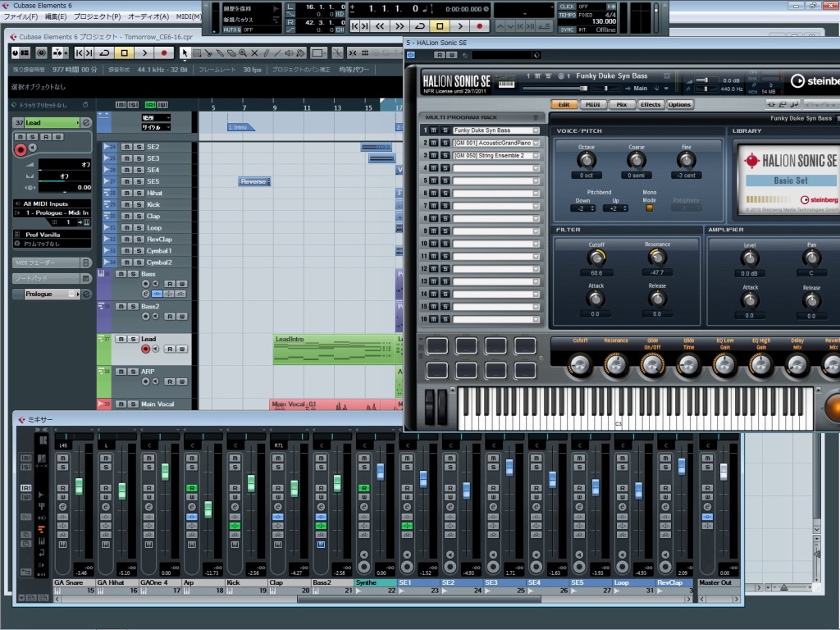Open the オーディオ(A) menu
Screen dimensions: 840x630
pyautogui.click(x=148, y=16)
